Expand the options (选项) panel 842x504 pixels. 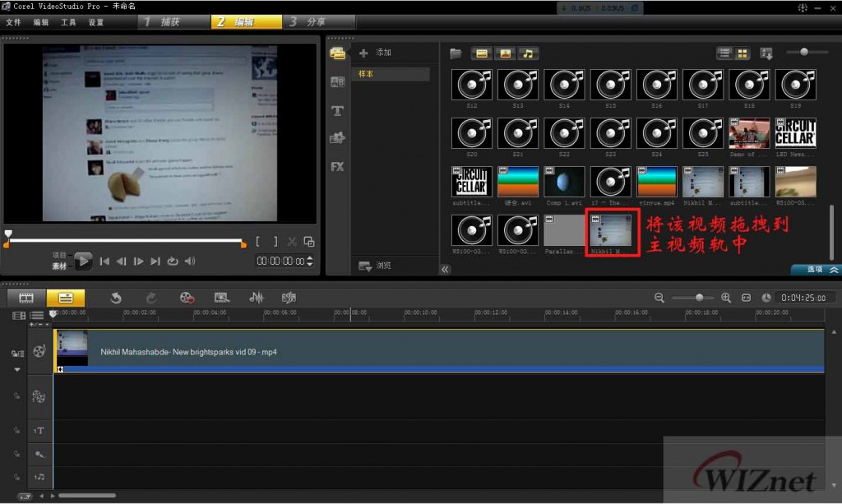[x=817, y=270]
